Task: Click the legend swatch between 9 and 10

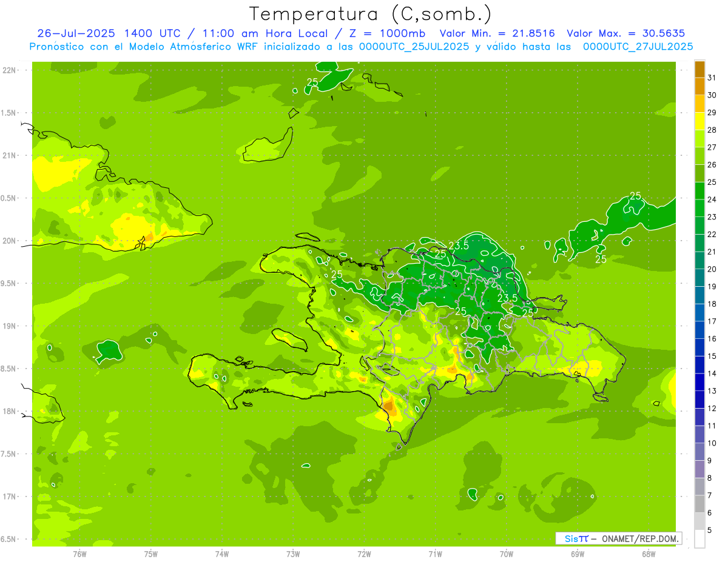Action: (x=699, y=452)
